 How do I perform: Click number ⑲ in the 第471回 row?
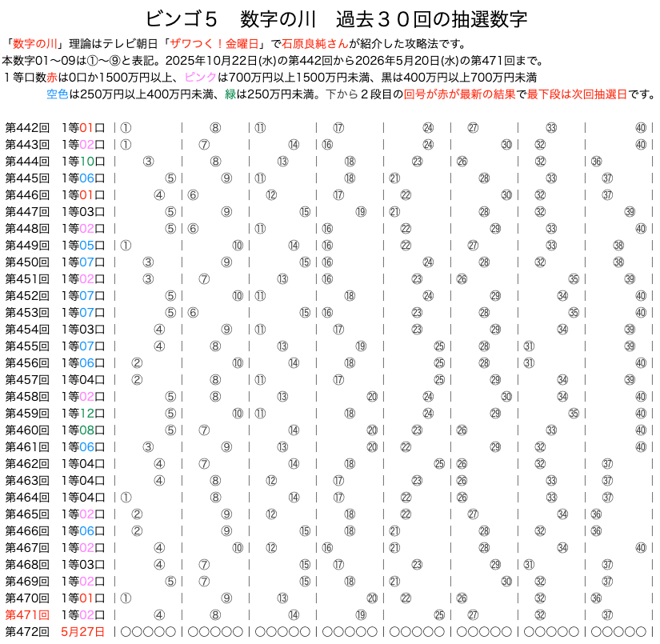pyautogui.click(x=361, y=615)
